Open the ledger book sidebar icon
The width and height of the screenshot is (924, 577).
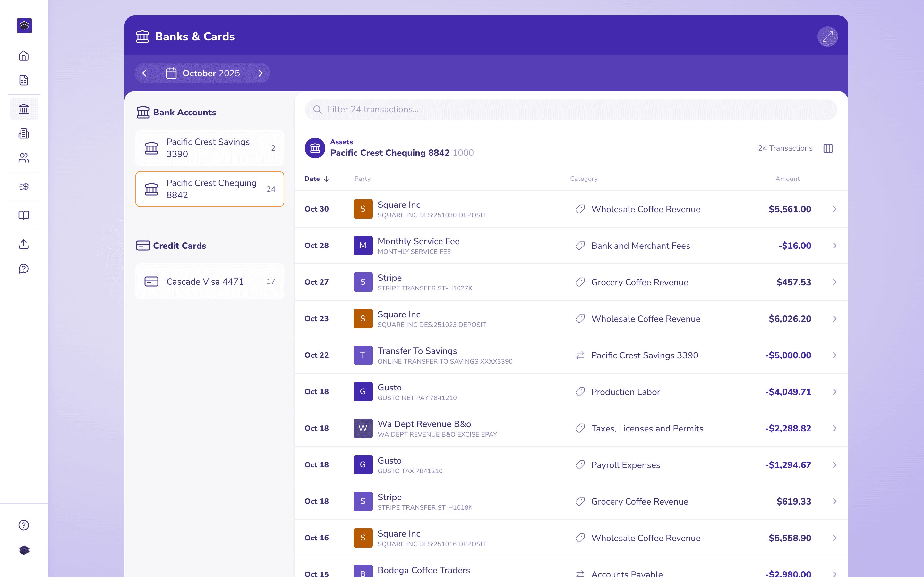(x=24, y=215)
